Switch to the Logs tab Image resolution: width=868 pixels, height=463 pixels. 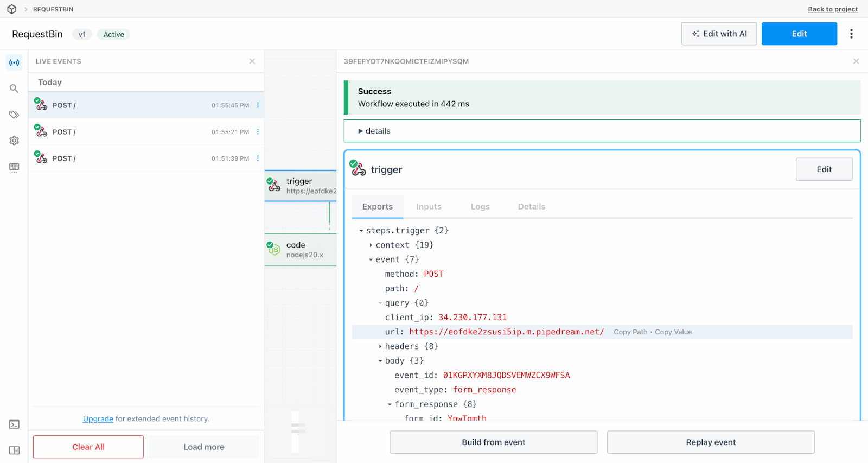(x=480, y=207)
